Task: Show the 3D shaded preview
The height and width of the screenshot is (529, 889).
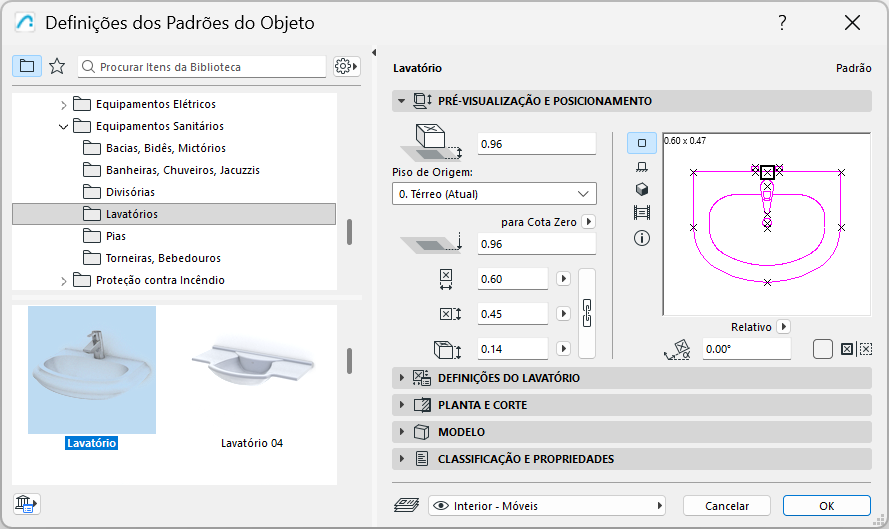Action: (641, 190)
